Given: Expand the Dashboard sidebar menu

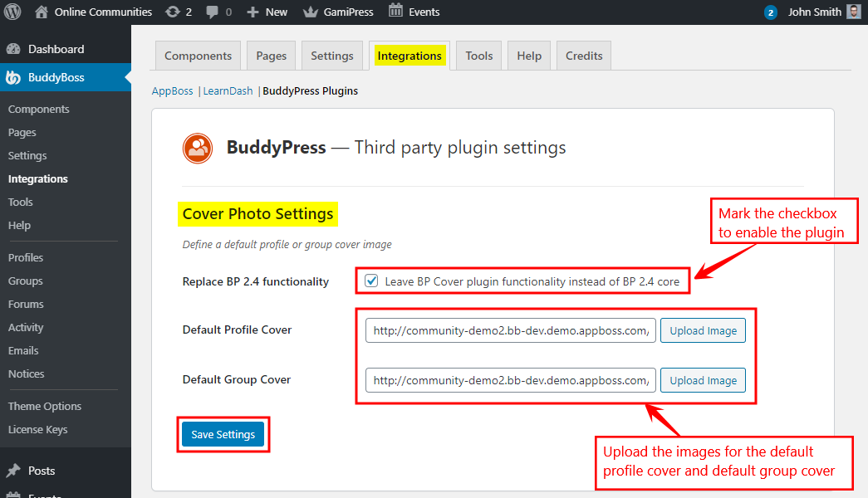Looking at the screenshot, I should [56, 49].
